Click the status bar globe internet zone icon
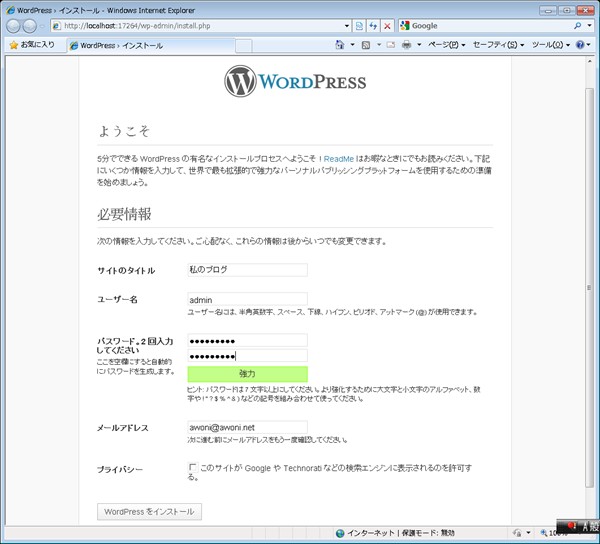 [x=340, y=533]
